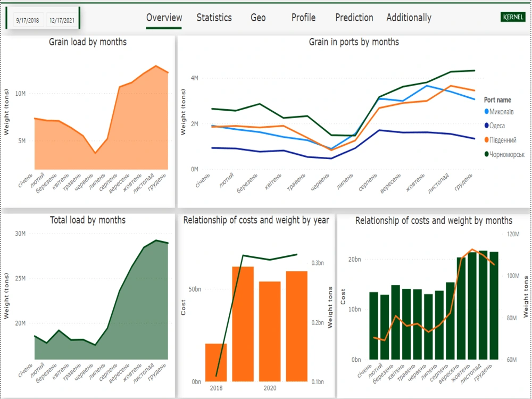The image size is (532, 399).
Task: Switch to the Statistics tab
Action: (214, 18)
